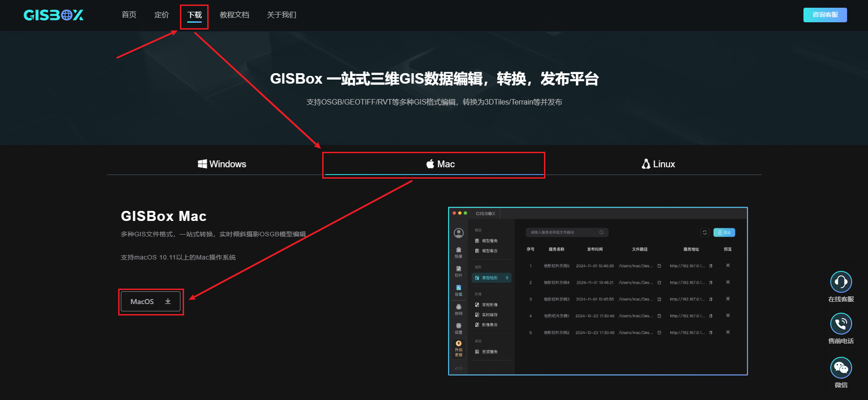Open the GISBox Mac app preview image

pos(598,291)
